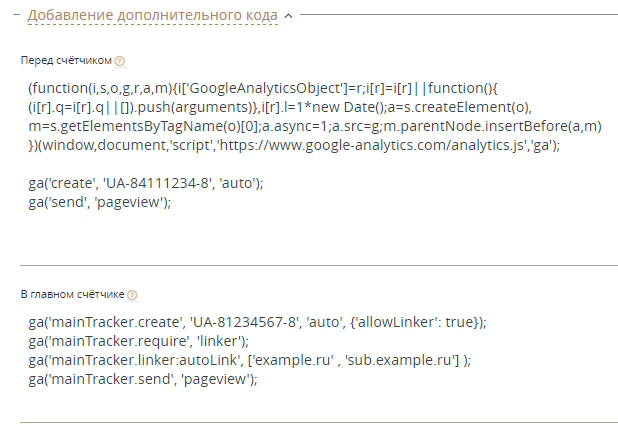Click the 'Перед счётчиком' field label
Screen dimensions: 618x434
pyautogui.click(x=66, y=60)
